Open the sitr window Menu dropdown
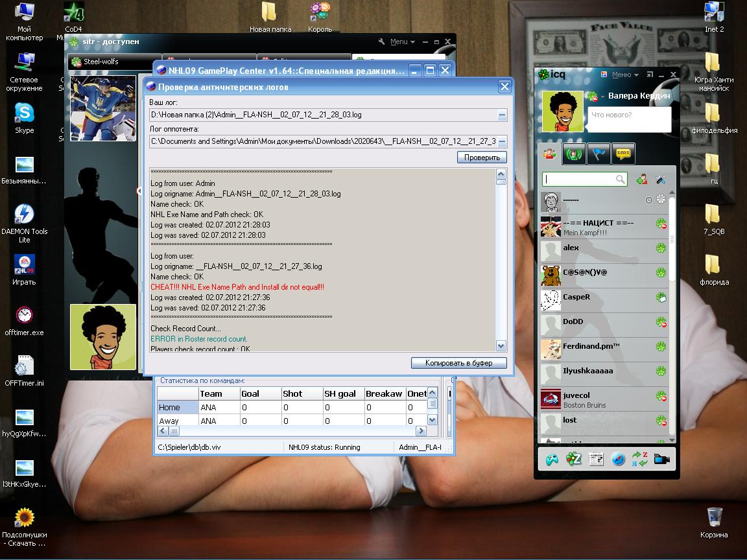The height and width of the screenshot is (560, 747). 402,42
